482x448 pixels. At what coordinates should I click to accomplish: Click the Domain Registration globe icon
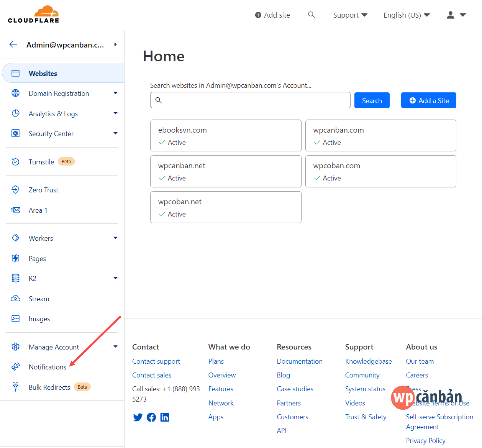(15, 93)
